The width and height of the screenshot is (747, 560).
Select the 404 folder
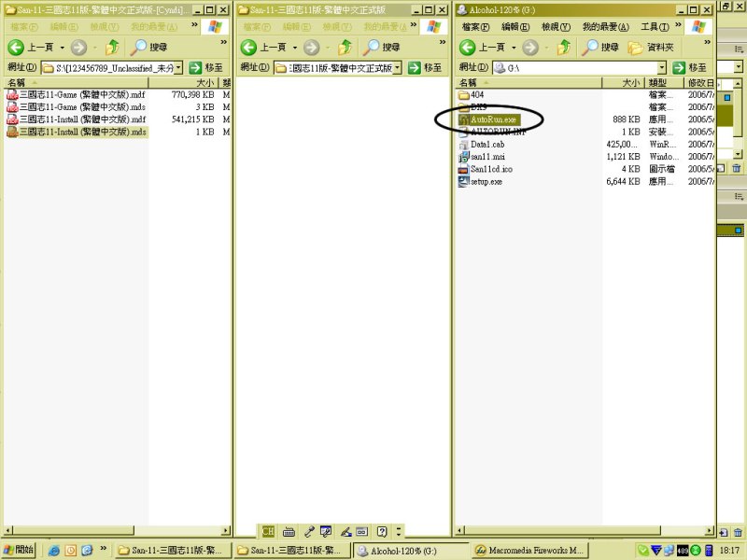pyautogui.click(x=472, y=95)
